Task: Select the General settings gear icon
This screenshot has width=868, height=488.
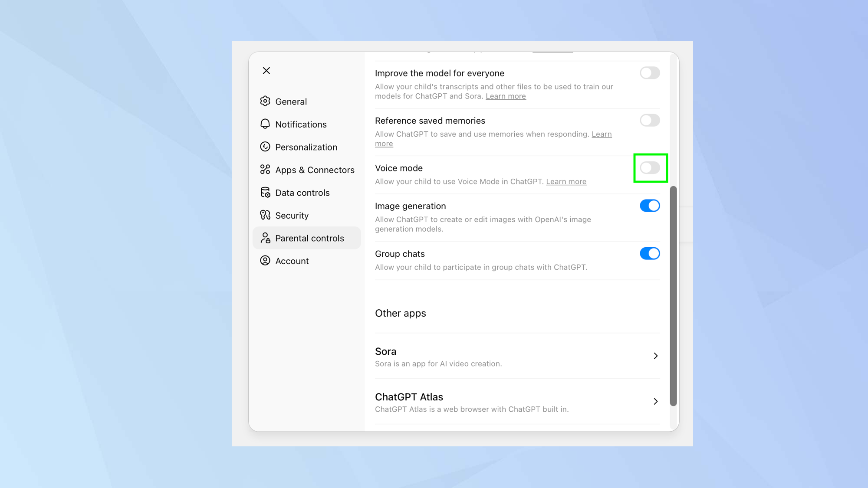Action: click(x=265, y=101)
